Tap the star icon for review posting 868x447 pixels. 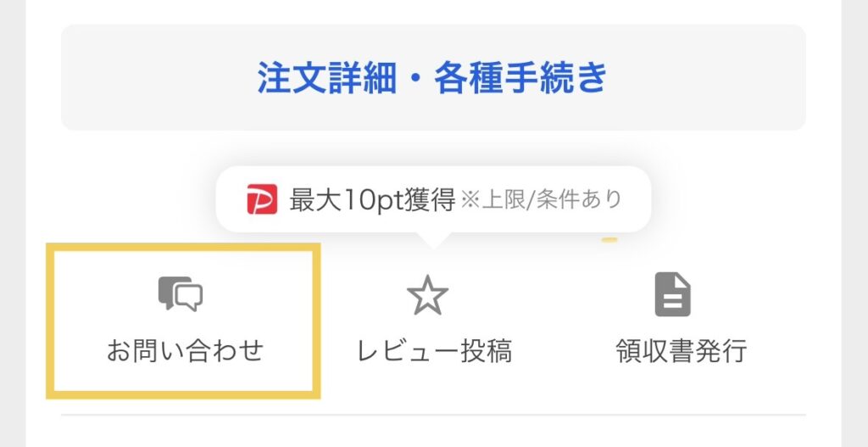427,295
